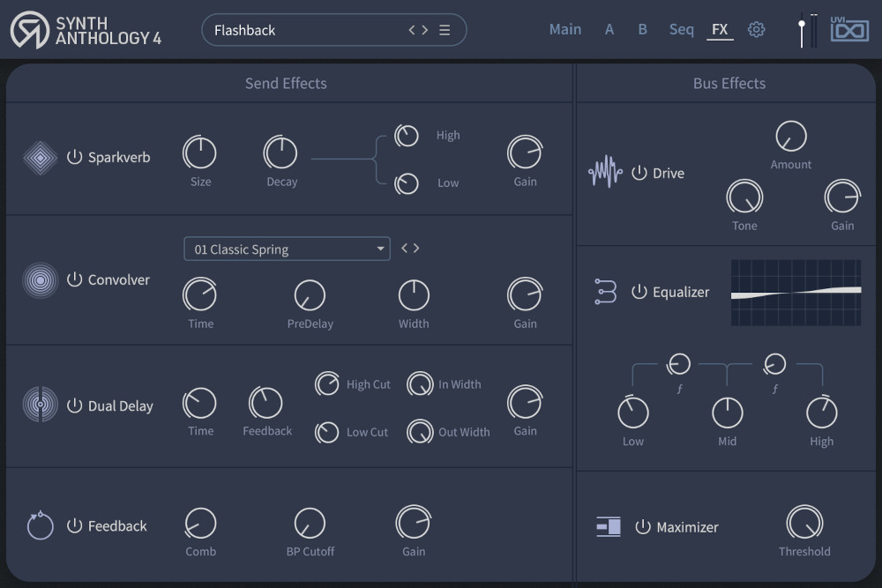Switch to the Main tab
882x588 pixels.
pos(565,29)
